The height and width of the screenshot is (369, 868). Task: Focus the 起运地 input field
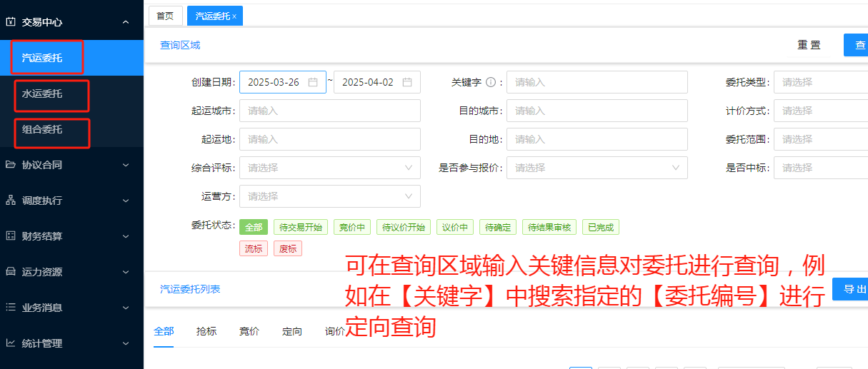tap(330, 139)
